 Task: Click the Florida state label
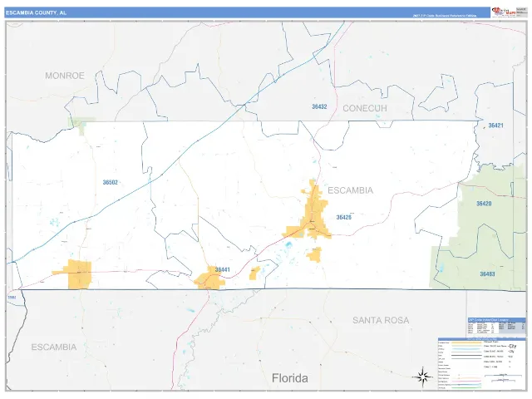click(290, 378)
